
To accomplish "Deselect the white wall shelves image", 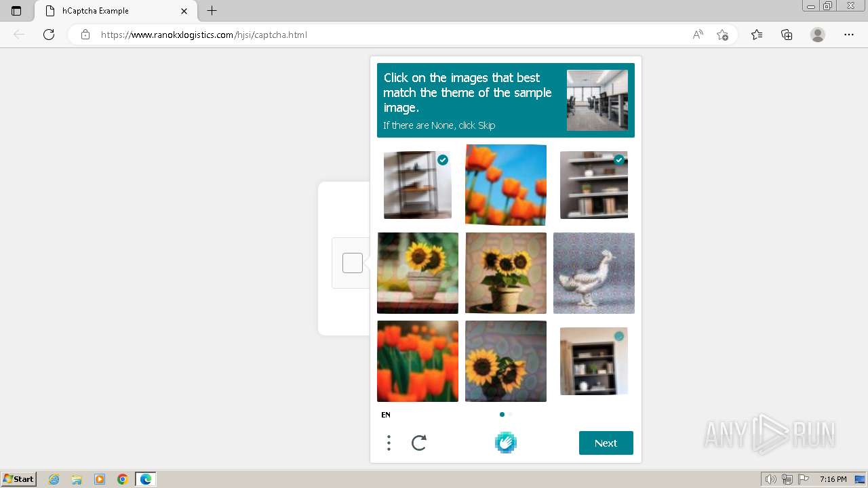I will [594, 185].
